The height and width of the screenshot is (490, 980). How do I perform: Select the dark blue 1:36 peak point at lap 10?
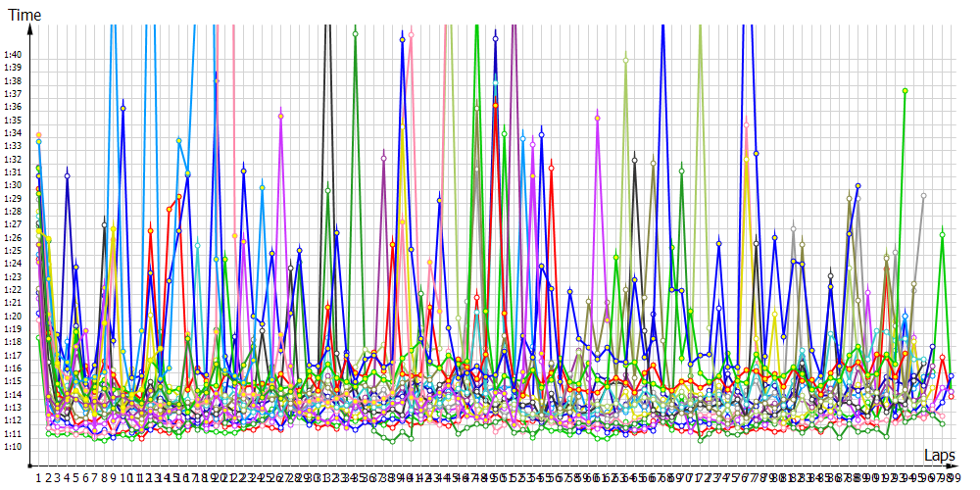[123, 108]
